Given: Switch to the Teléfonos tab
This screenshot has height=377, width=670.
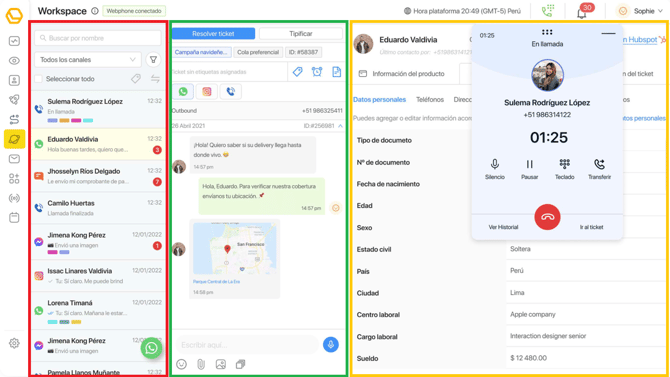Looking at the screenshot, I should click(x=430, y=100).
